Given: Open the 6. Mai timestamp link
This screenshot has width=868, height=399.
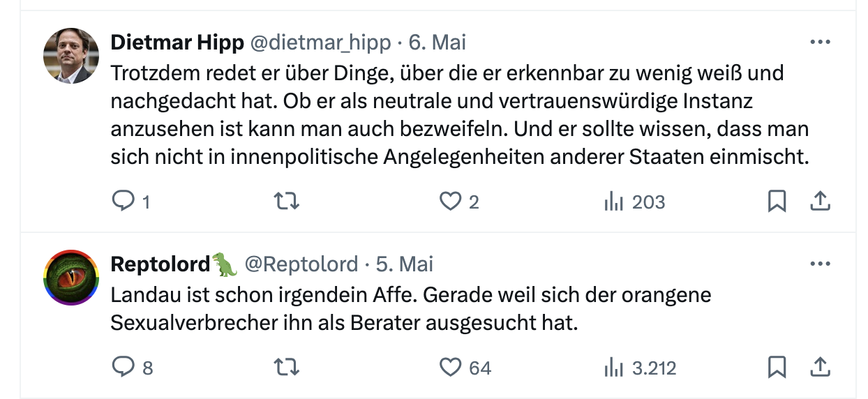Looking at the screenshot, I should (437, 43).
